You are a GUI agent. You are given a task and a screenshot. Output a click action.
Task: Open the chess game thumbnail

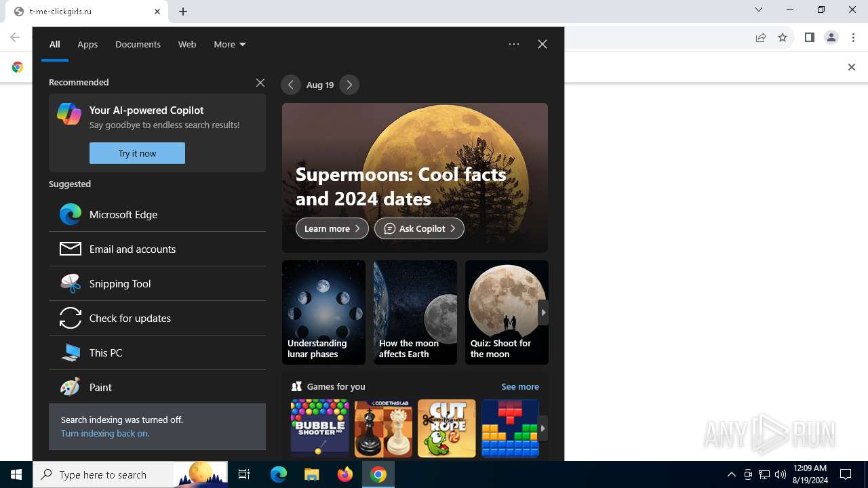[383, 428]
